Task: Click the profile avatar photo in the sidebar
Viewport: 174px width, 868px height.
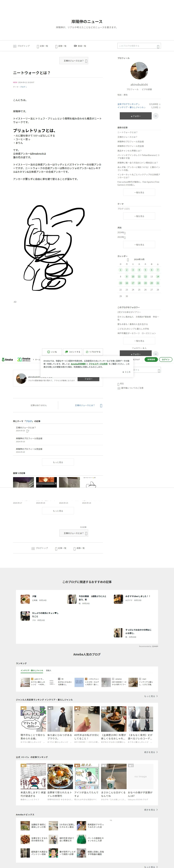Action: coord(139,71)
